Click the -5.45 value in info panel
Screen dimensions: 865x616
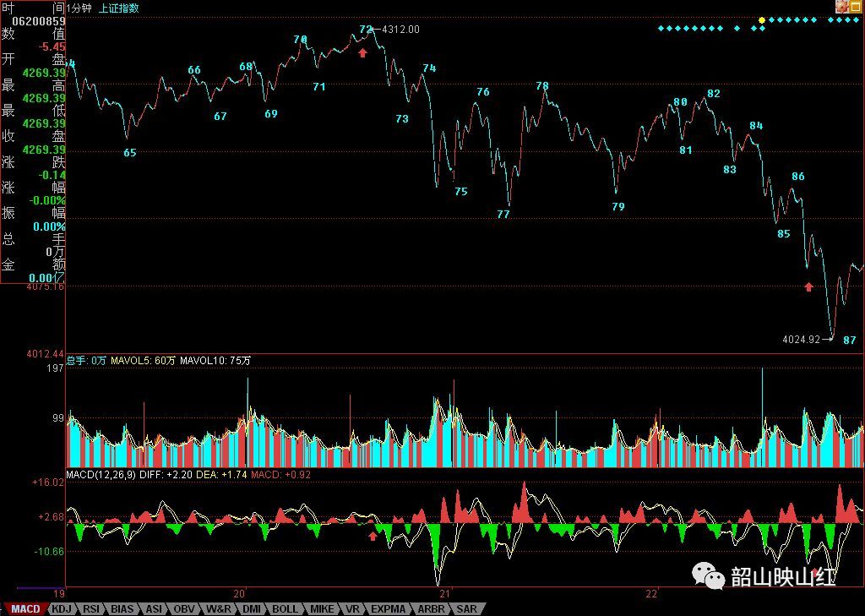tap(52, 47)
